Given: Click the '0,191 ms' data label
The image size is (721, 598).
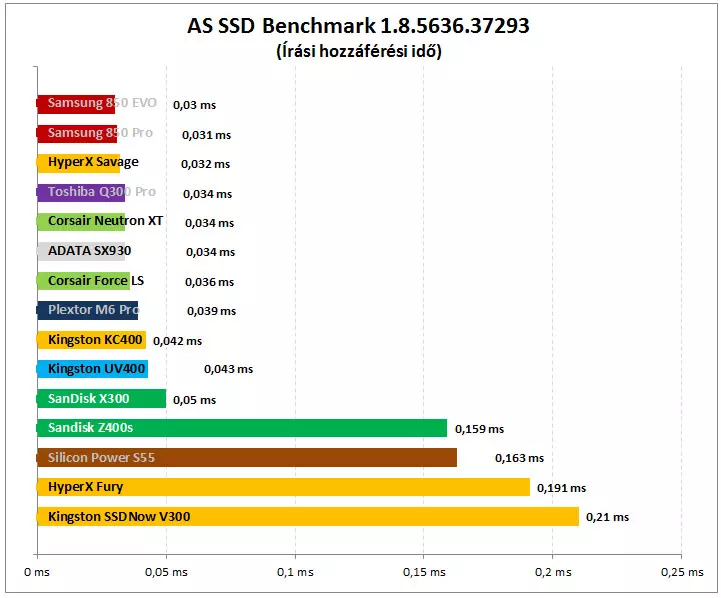Looking at the screenshot, I should (x=561, y=488).
